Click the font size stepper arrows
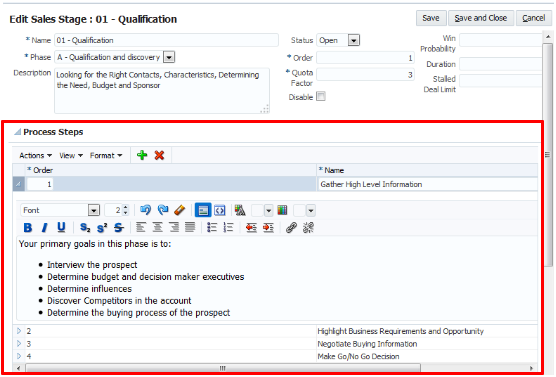 click(x=126, y=210)
